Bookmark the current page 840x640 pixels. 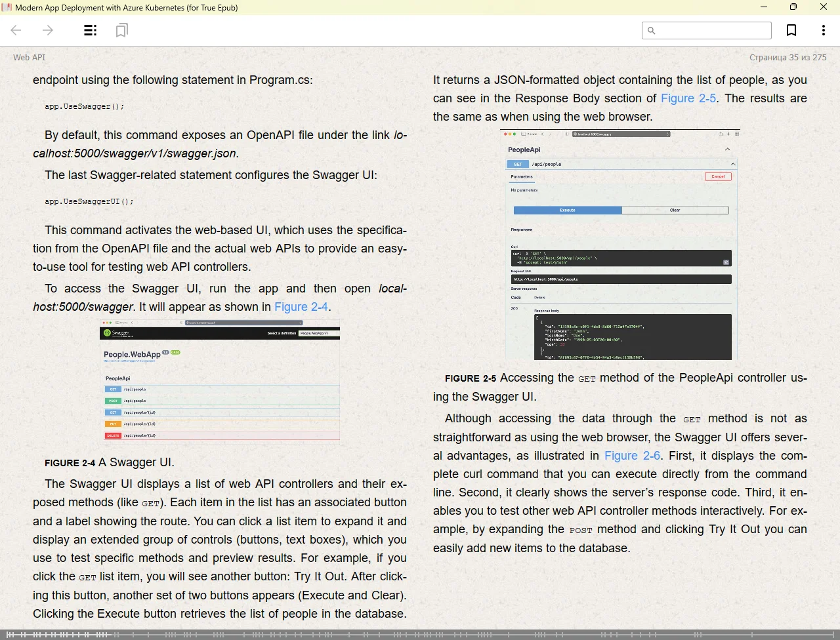coord(791,30)
